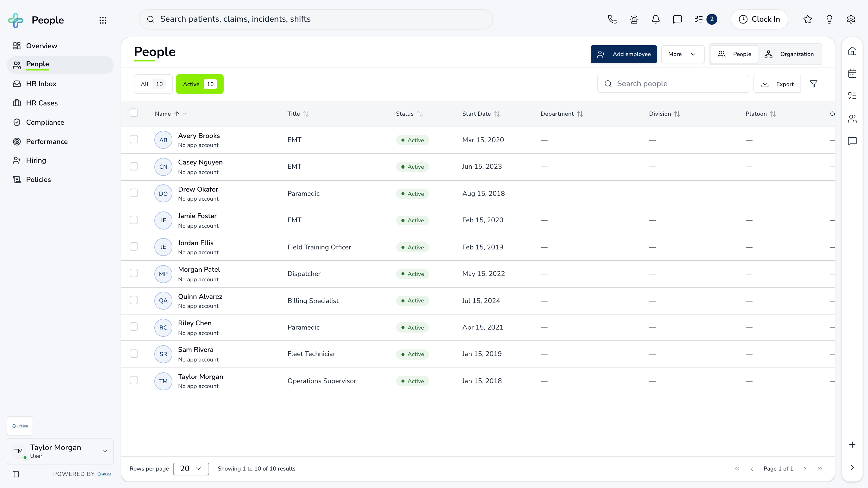Expand the Taylor Morgan user menu
The image size is (868, 488).
(60, 451)
